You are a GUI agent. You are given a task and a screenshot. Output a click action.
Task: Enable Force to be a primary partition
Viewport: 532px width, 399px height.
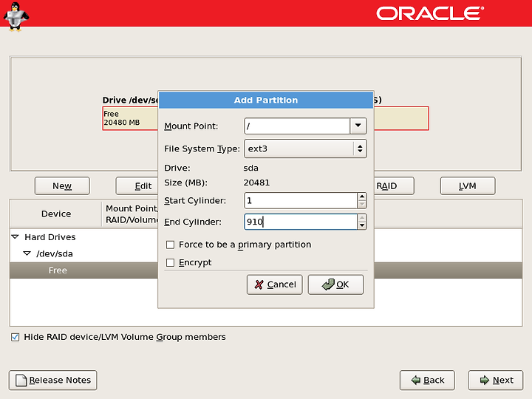tap(171, 245)
